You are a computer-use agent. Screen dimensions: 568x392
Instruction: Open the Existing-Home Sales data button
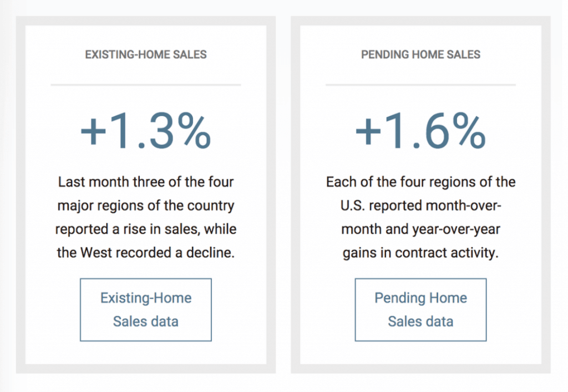(146, 310)
